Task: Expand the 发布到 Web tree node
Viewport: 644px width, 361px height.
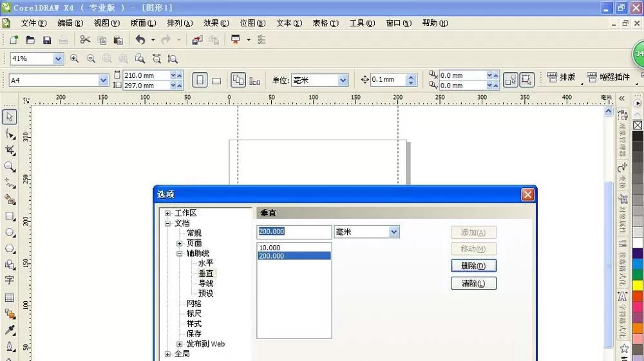Action: [x=180, y=344]
